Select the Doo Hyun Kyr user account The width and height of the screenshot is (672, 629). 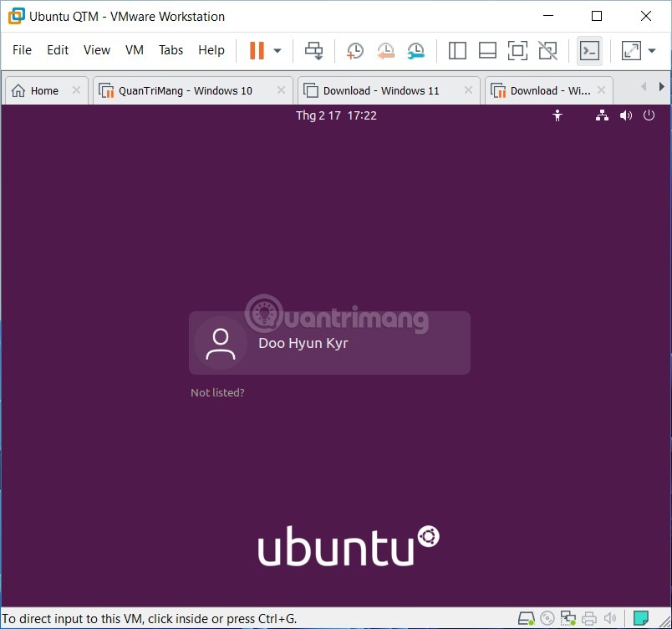click(x=329, y=343)
